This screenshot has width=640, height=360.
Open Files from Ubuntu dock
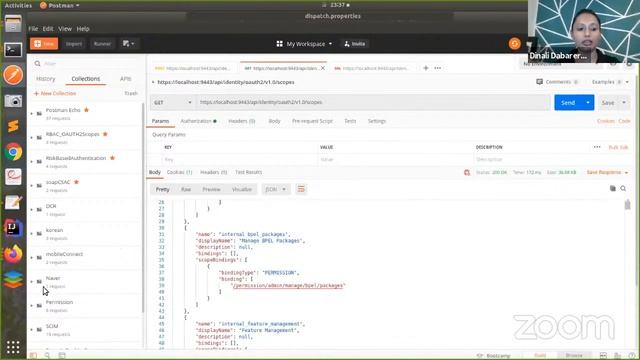coord(13,24)
